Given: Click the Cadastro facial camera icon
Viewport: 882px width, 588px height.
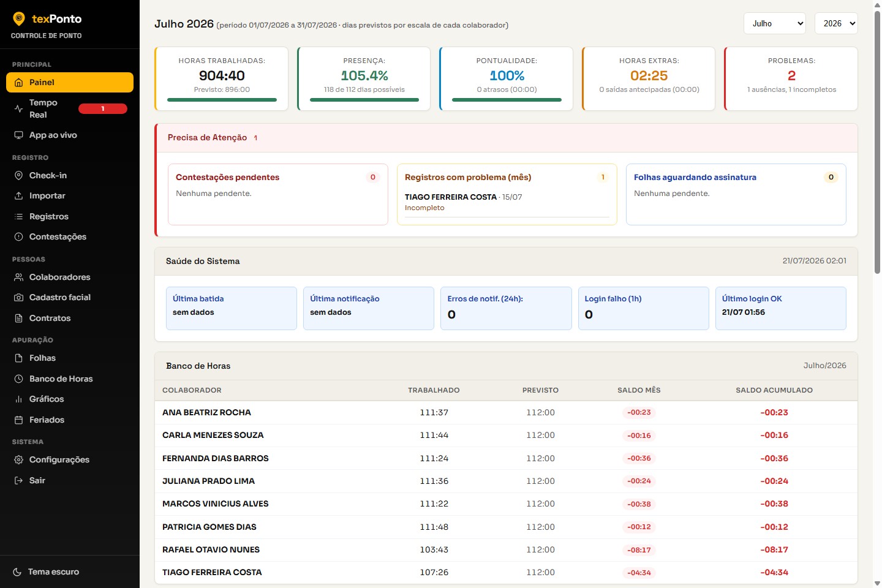Looking at the screenshot, I should click(x=18, y=298).
